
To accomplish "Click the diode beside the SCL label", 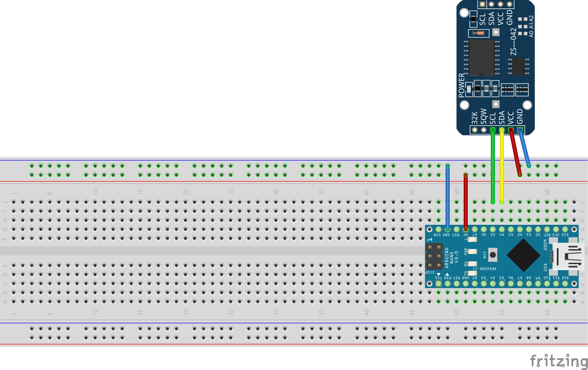I will pyautogui.click(x=478, y=34).
